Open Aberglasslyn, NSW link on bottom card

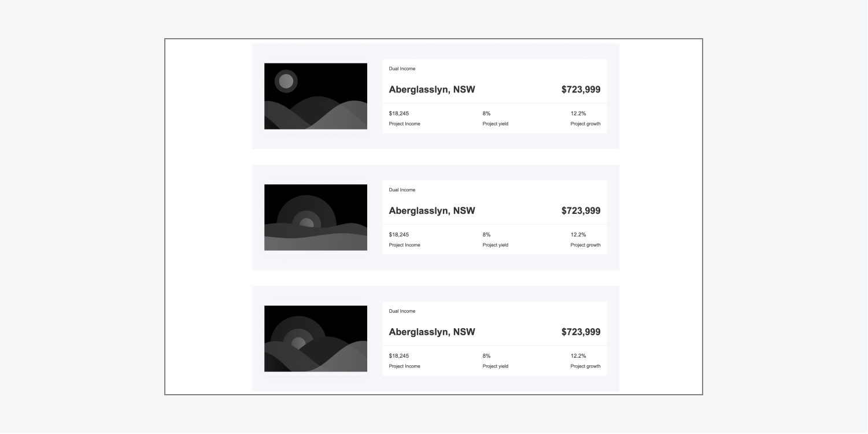(x=432, y=332)
